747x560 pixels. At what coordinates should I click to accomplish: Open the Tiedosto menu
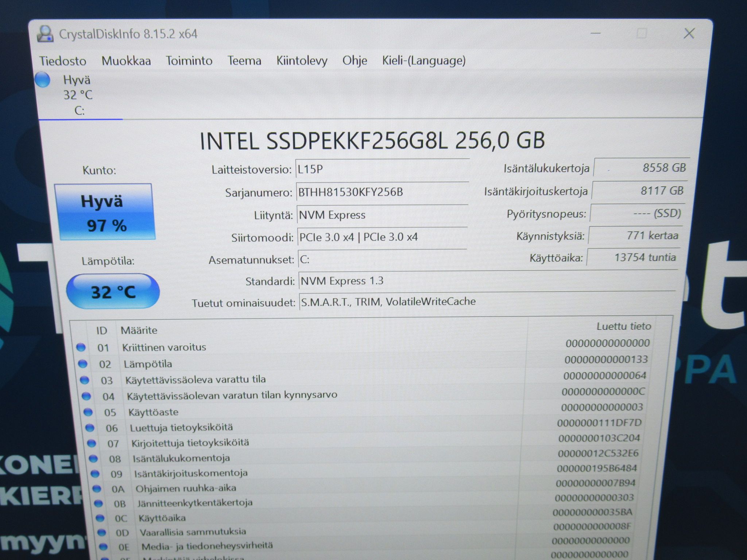click(x=63, y=61)
